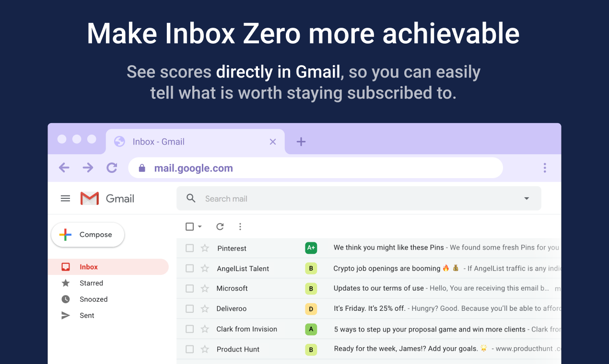Select the Inbox - Gmail browser tab
This screenshot has height=364, width=609.
coord(195,142)
